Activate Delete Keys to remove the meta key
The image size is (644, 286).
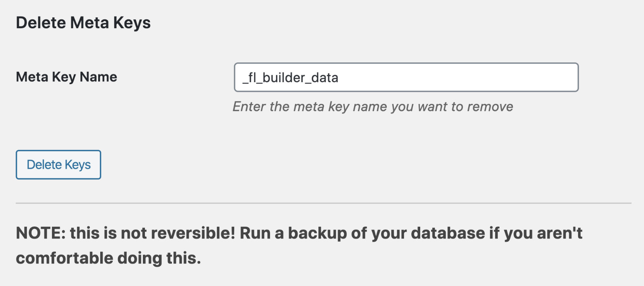point(58,164)
